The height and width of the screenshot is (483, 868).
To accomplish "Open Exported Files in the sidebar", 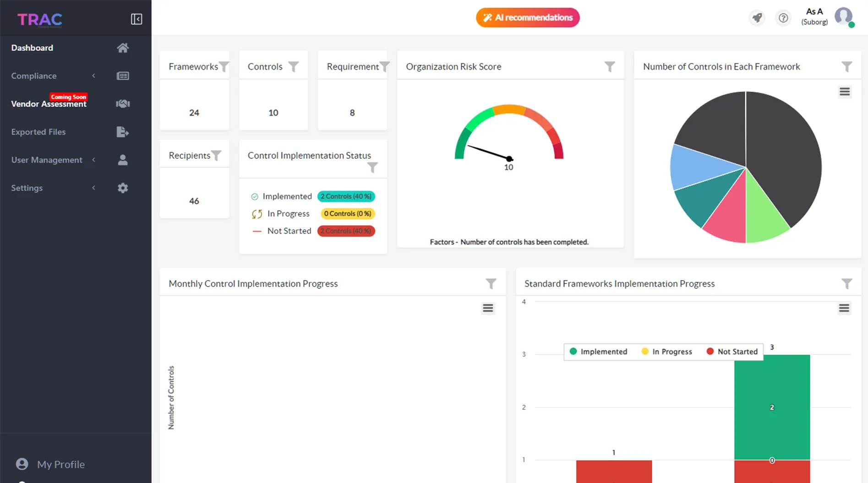I will 38,132.
